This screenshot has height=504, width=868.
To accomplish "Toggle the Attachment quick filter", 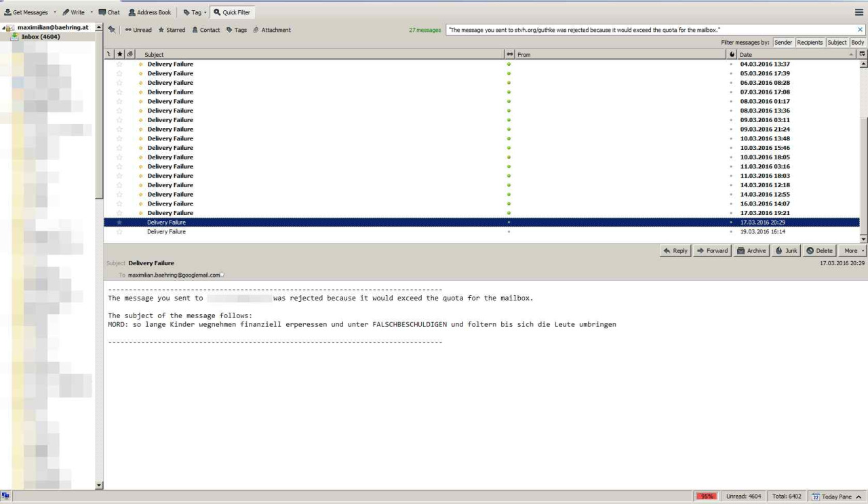I will pyautogui.click(x=271, y=30).
